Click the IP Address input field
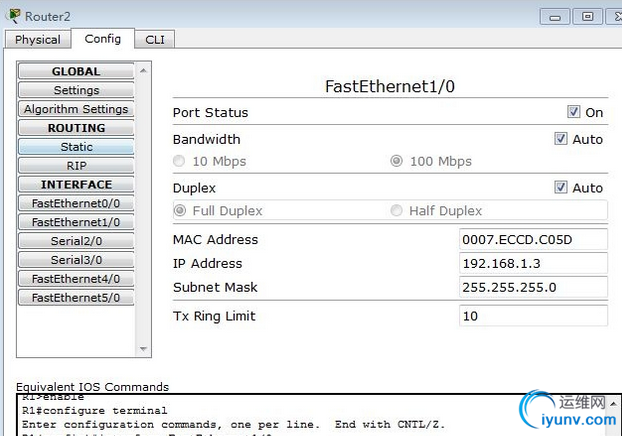 tap(532, 263)
